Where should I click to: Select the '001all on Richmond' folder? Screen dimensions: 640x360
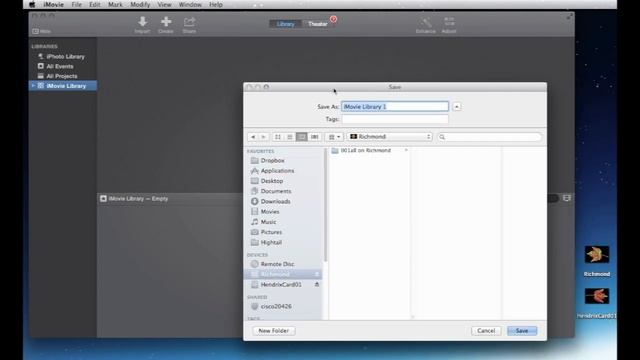click(365, 151)
